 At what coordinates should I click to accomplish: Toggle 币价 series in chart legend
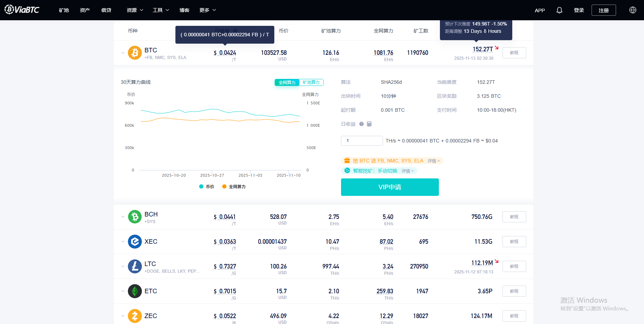(x=207, y=187)
